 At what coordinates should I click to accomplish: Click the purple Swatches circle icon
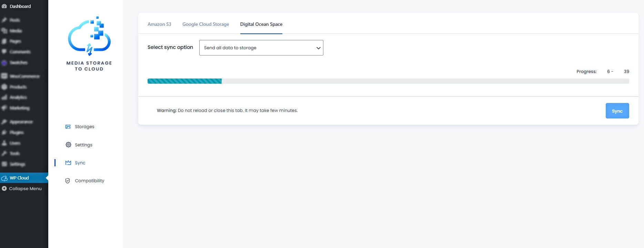tap(4, 63)
